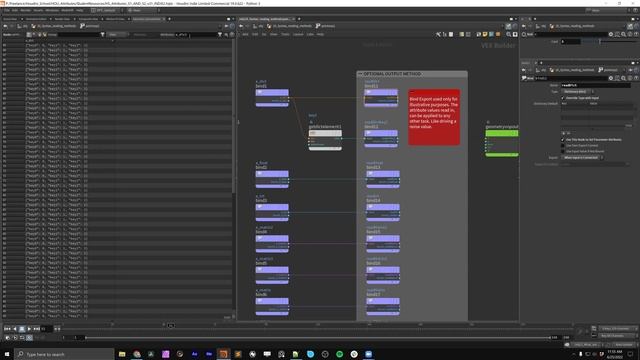Click the gear icon in upper right parameter pane
The image size is (640, 360).
click(x=611, y=35)
